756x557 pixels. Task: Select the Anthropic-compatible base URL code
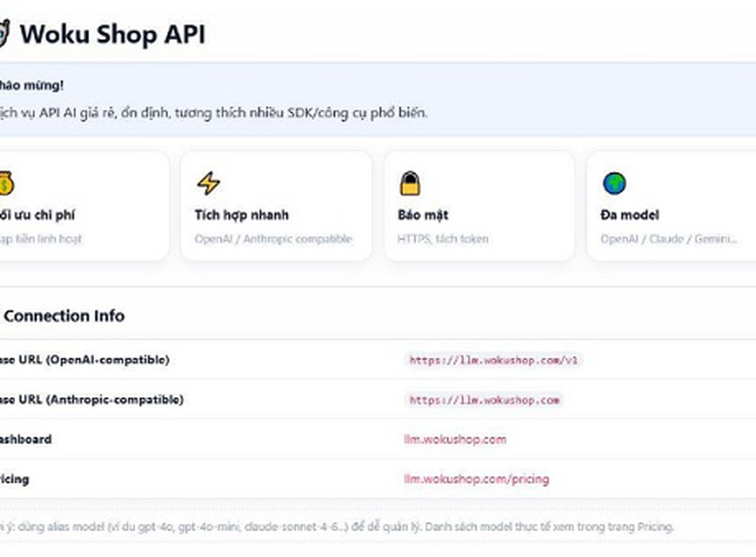click(485, 399)
